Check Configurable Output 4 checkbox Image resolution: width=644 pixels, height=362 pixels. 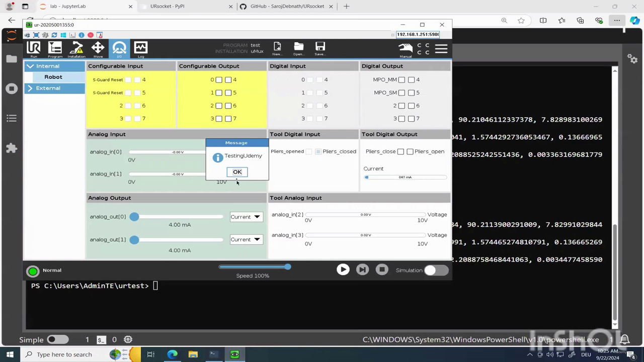(x=228, y=79)
